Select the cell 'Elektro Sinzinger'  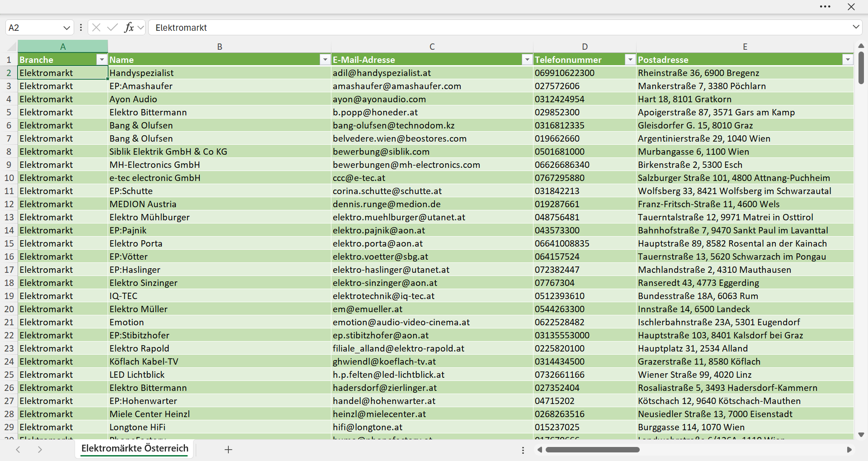click(220, 283)
